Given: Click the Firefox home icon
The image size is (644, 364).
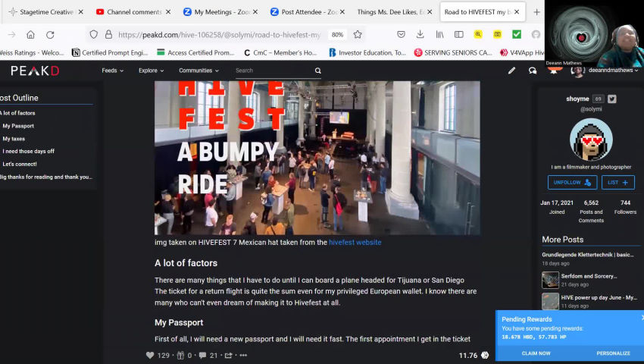Looking at the screenshot, I should pos(30,35).
